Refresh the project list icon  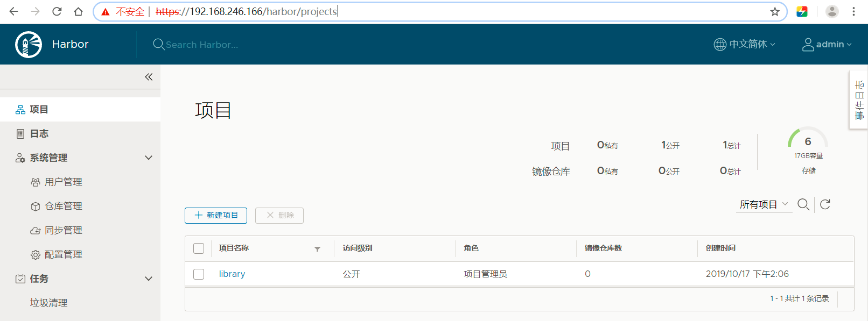click(825, 204)
